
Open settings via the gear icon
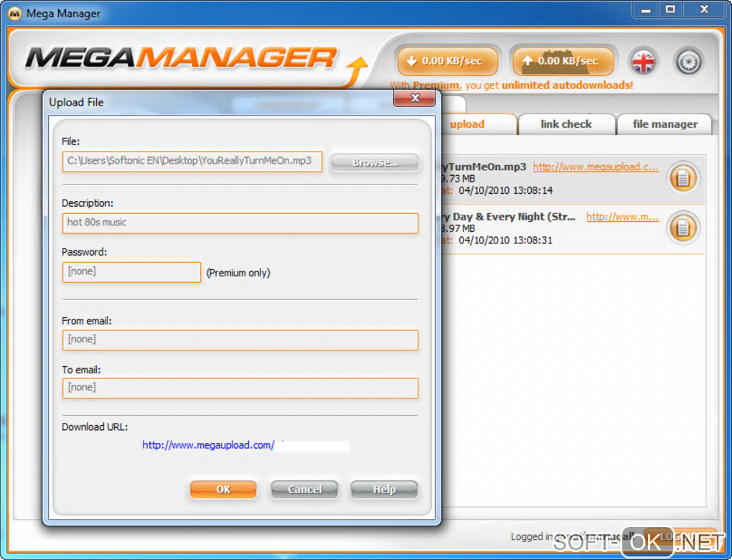coord(689,62)
